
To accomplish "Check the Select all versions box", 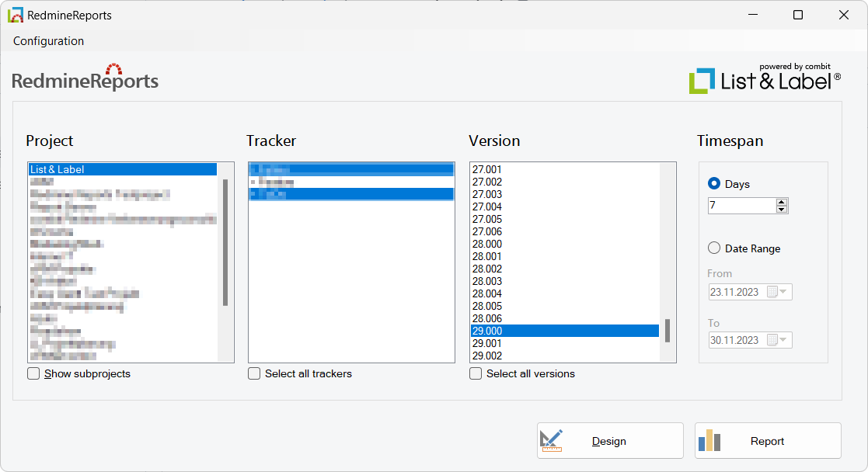I will [x=476, y=373].
